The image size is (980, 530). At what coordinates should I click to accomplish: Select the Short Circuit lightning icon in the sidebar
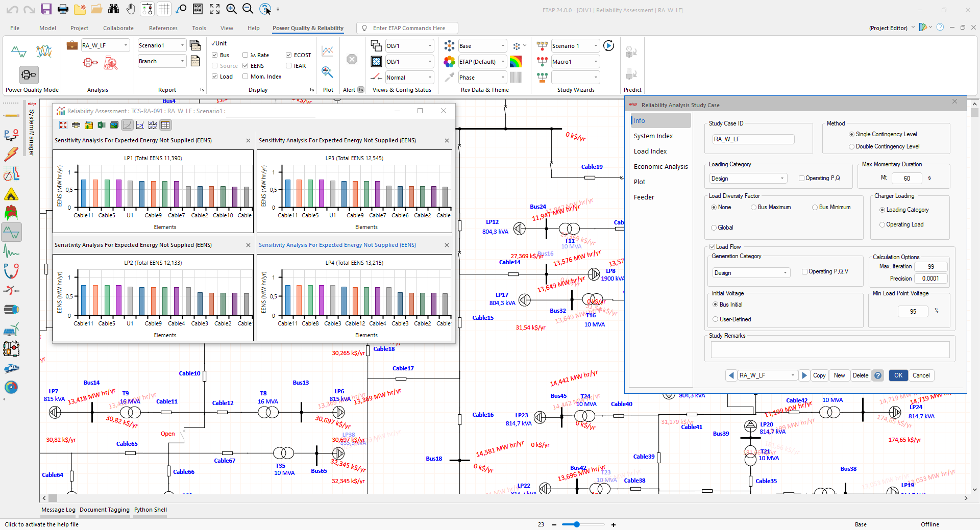11,154
